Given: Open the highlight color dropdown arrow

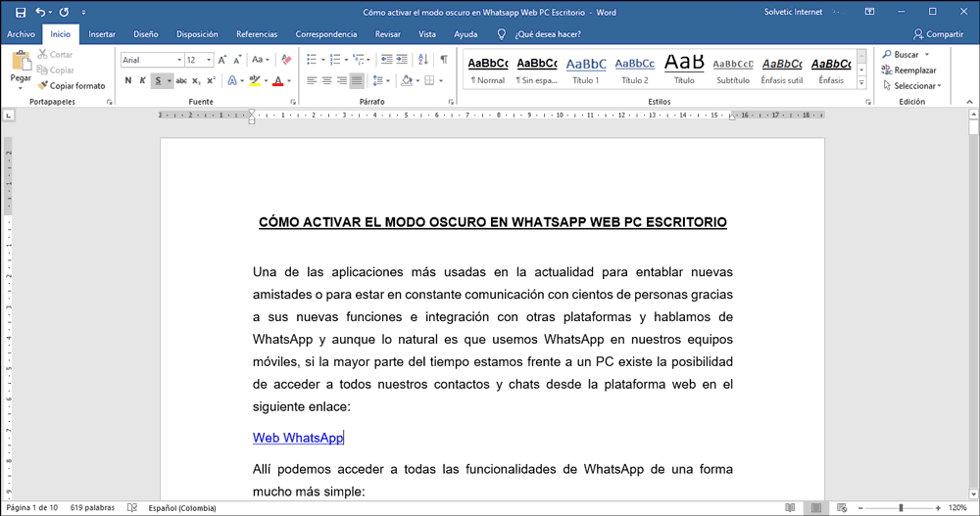Looking at the screenshot, I should click(x=266, y=80).
